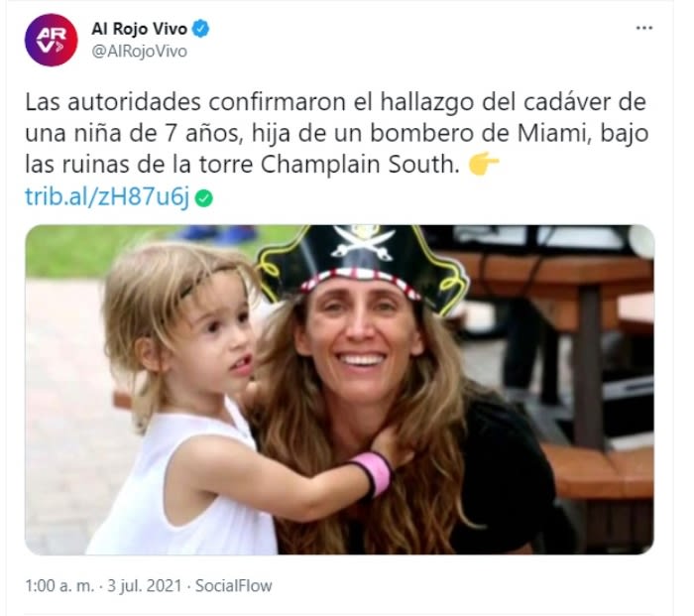Click the 3 jul. 2021 date

(145, 586)
